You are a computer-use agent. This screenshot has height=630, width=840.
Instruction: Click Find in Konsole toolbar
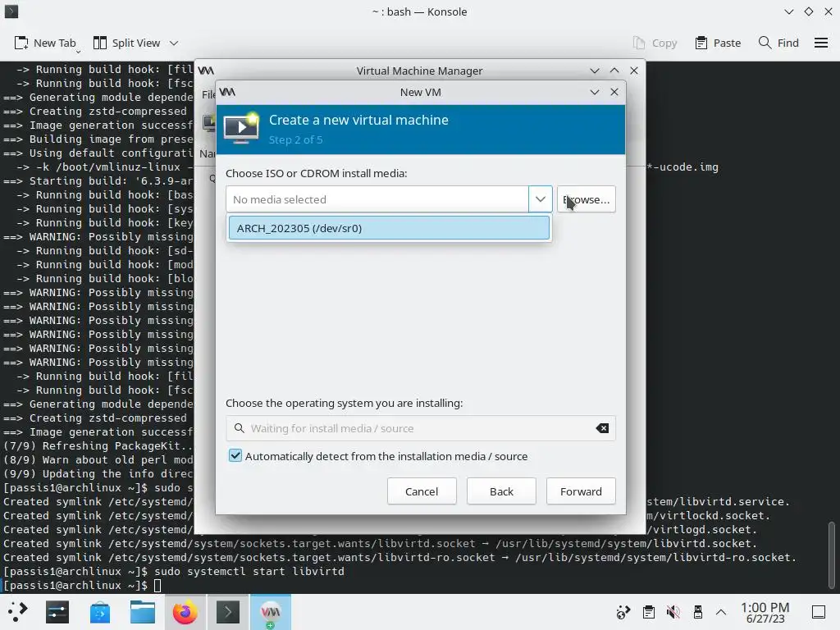778,43
